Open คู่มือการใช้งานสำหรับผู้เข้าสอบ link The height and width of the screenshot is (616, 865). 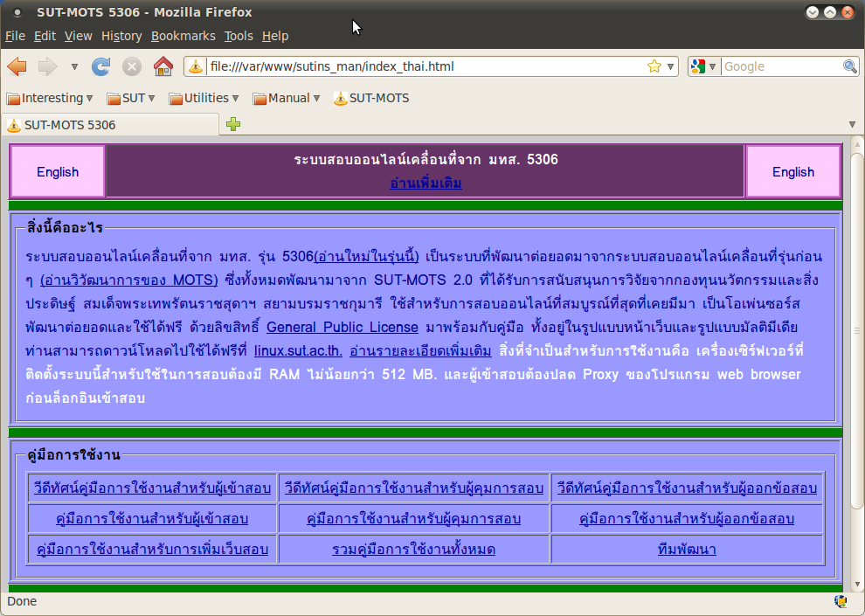[152, 519]
